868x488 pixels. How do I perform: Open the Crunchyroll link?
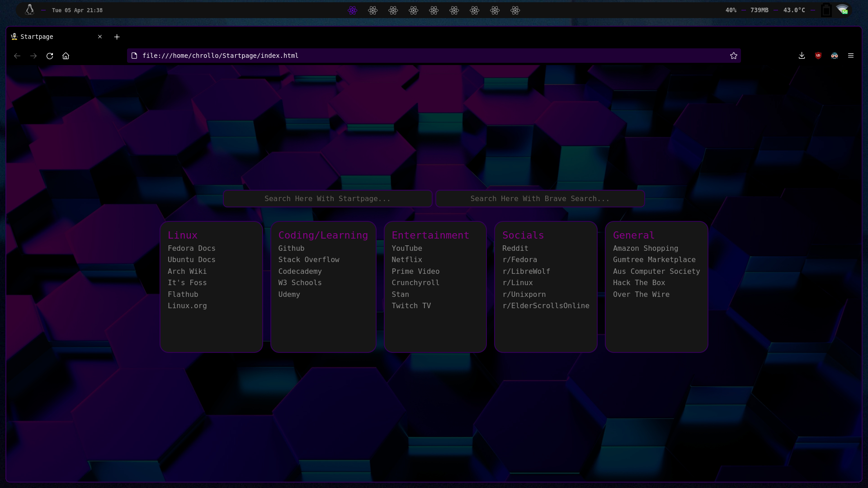click(416, 283)
